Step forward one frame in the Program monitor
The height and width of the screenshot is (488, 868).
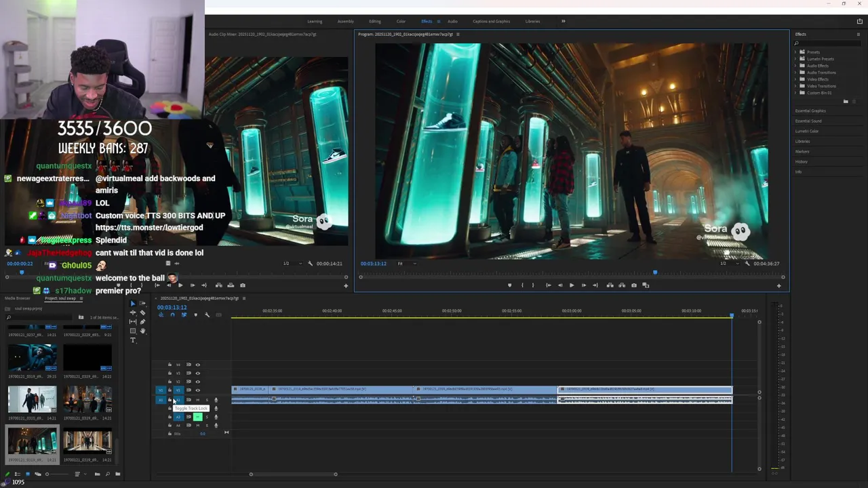pos(584,285)
